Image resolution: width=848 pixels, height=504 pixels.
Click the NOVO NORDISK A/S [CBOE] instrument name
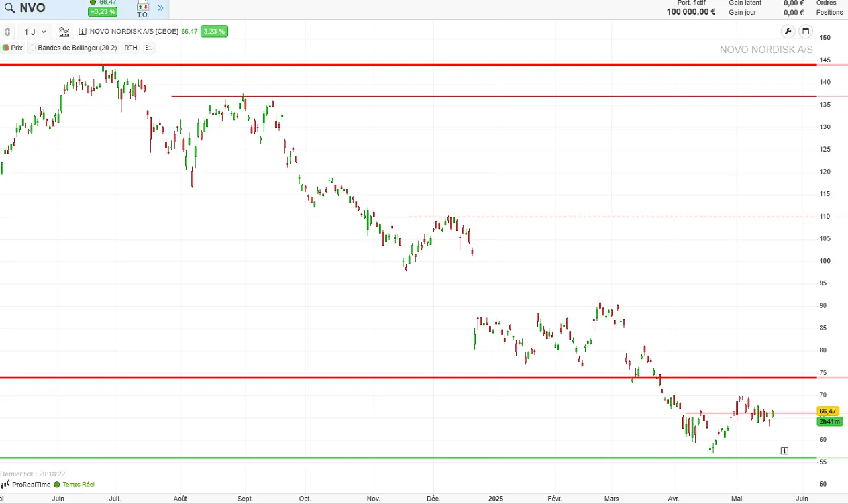point(134,31)
